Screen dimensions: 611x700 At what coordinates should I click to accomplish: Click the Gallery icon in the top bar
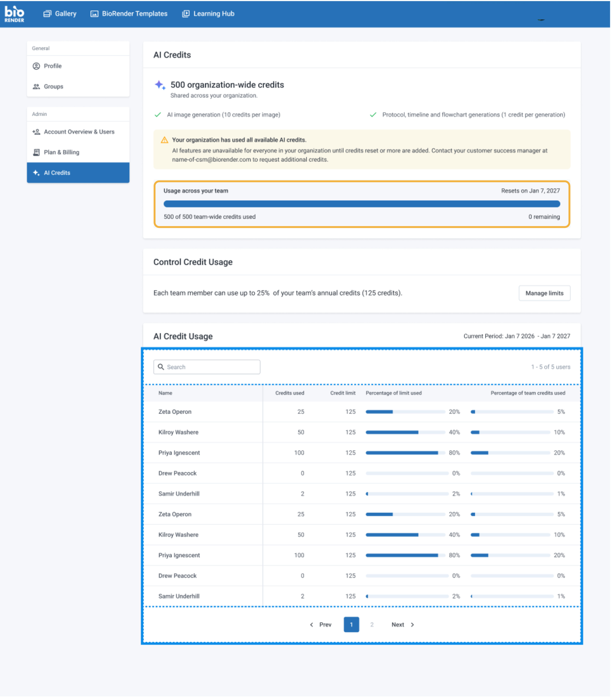point(47,14)
